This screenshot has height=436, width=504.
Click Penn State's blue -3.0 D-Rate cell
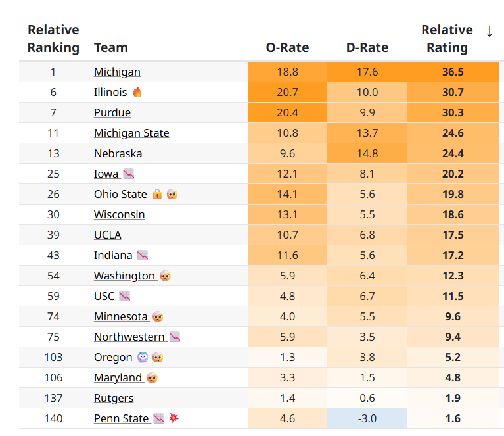coord(367,418)
